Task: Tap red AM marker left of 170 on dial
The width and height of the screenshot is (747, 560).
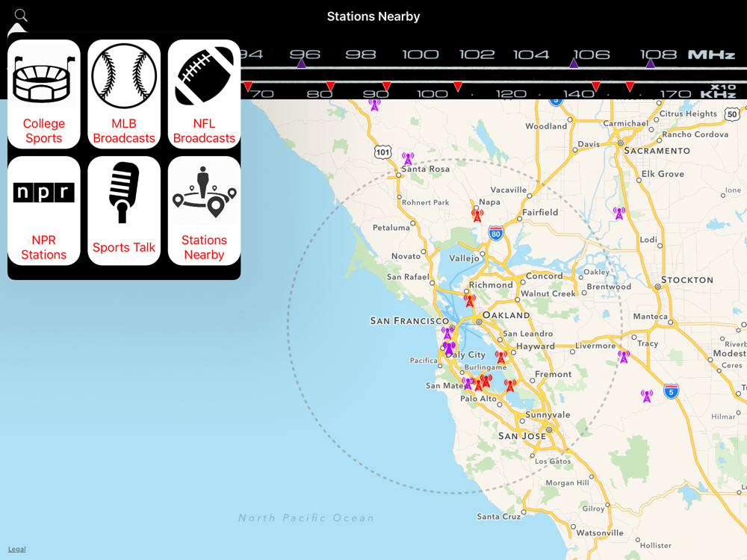Action: pyautogui.click(x=630, y=86)
